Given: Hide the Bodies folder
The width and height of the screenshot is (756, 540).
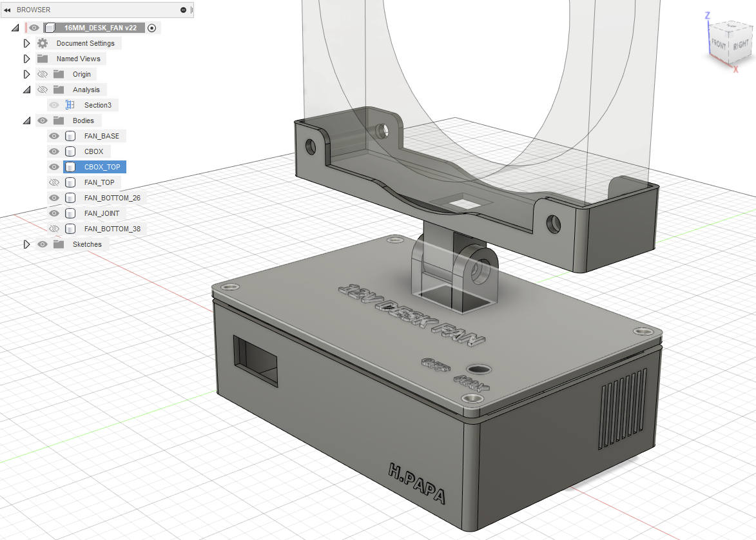Looking at the screenshot, I should point(43,121).
